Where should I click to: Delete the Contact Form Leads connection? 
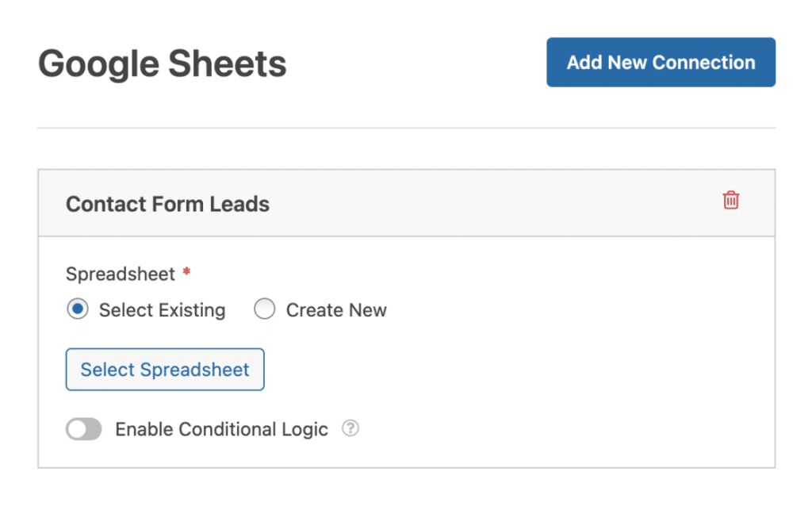click(x=731, y=201)
